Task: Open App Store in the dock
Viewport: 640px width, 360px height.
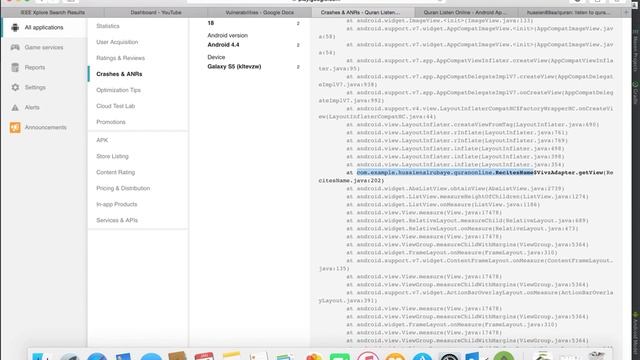Action: [422, 356]
